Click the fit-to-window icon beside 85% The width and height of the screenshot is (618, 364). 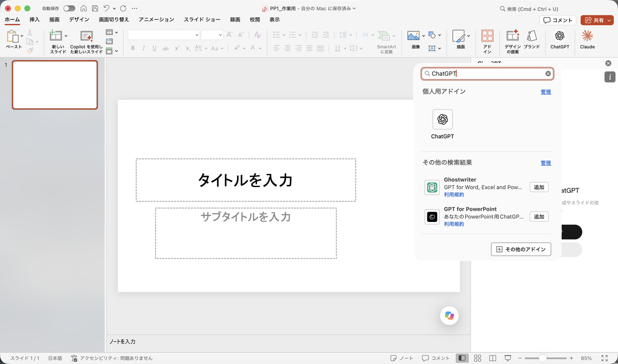[604, 358]
